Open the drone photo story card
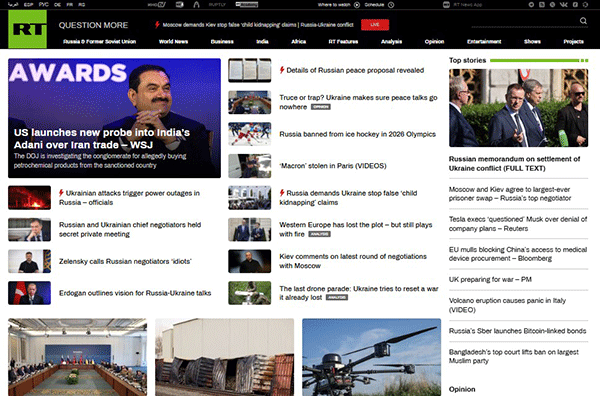600x396 pixels. pyautogui.click(x=371, y=357)
